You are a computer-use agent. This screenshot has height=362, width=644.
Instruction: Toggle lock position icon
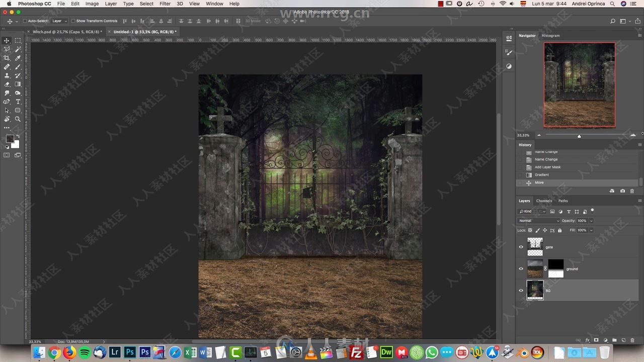tap(545, 230)
